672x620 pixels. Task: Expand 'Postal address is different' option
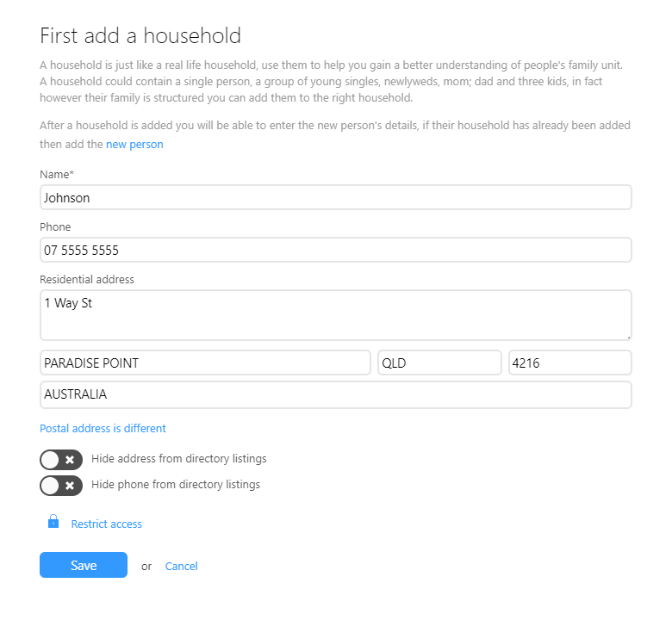tap(103, 428)
